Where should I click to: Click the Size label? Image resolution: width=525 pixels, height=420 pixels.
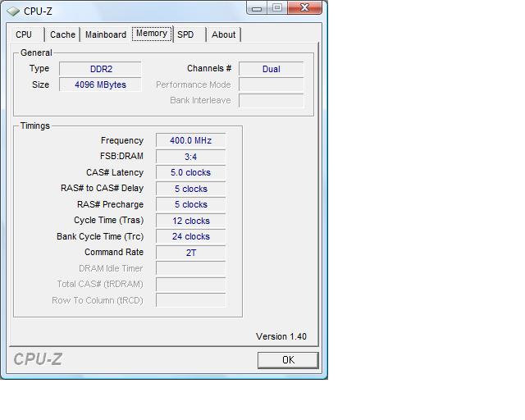(x=40, y=84)
